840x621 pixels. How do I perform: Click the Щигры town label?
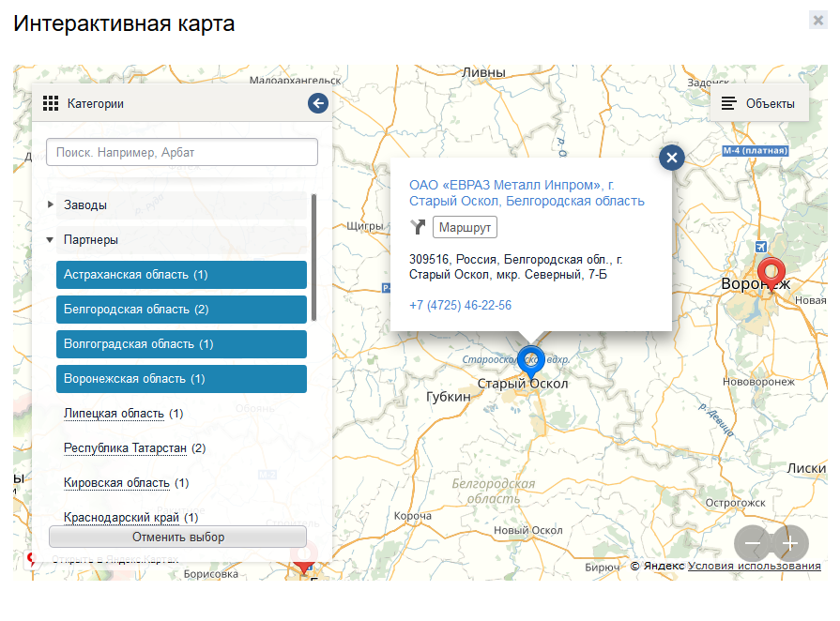pyautogui.click(x=365, y=226)
